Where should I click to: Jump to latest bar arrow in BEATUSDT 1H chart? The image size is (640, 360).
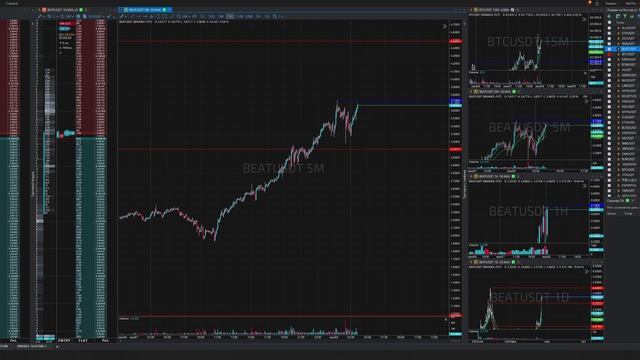coord(584,186)
